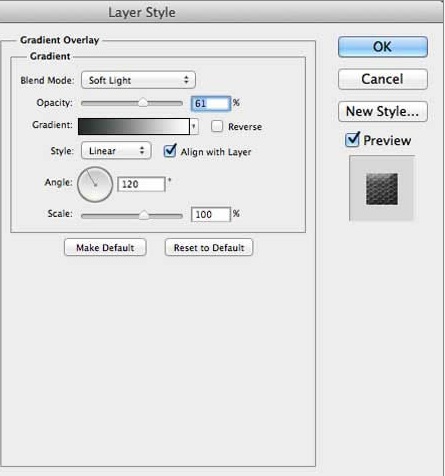Click the gradient swatch to edit
The width and height of the screenshot is (445, 476).
point(134,127)
